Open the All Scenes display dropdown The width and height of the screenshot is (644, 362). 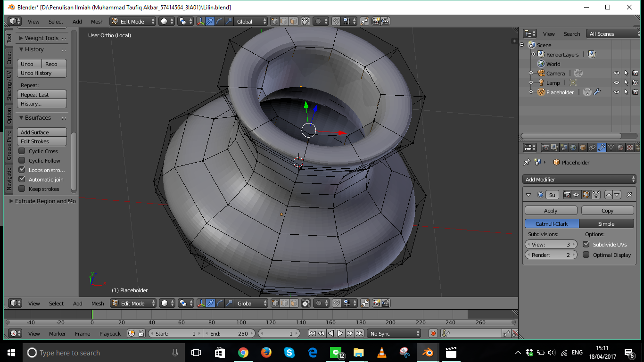613,34
